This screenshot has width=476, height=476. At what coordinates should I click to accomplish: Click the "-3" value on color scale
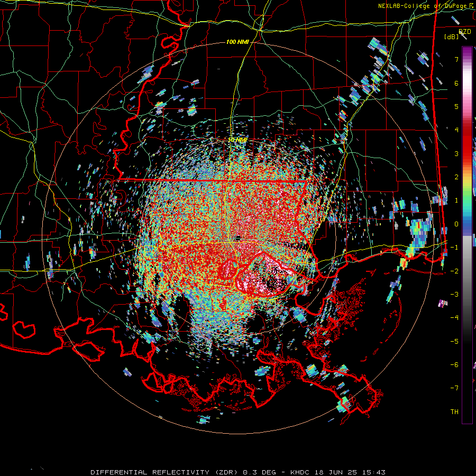pos(454,295)
